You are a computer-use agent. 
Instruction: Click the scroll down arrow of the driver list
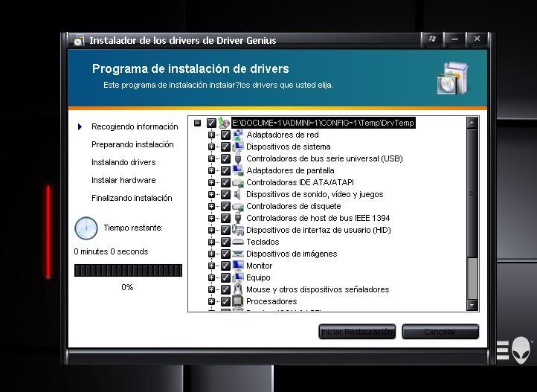[472, 304]
